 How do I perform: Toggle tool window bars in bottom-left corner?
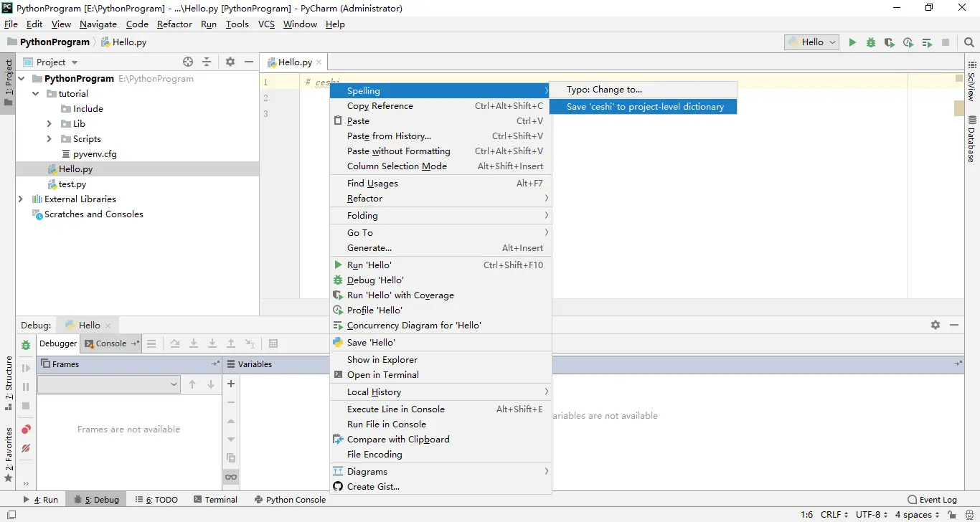pyautogui.click(x=11, y=515)
